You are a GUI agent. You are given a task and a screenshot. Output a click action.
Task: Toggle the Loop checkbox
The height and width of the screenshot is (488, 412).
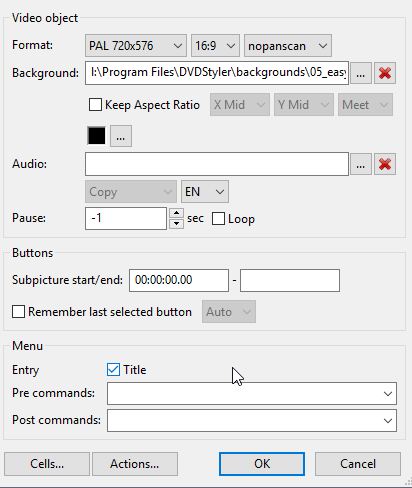(218, 219)
